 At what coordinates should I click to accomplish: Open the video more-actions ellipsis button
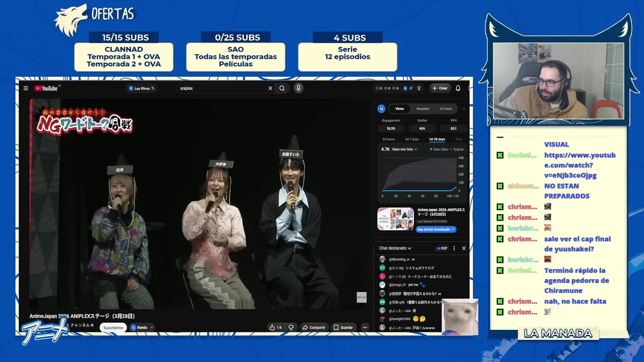tap(365, 327)
